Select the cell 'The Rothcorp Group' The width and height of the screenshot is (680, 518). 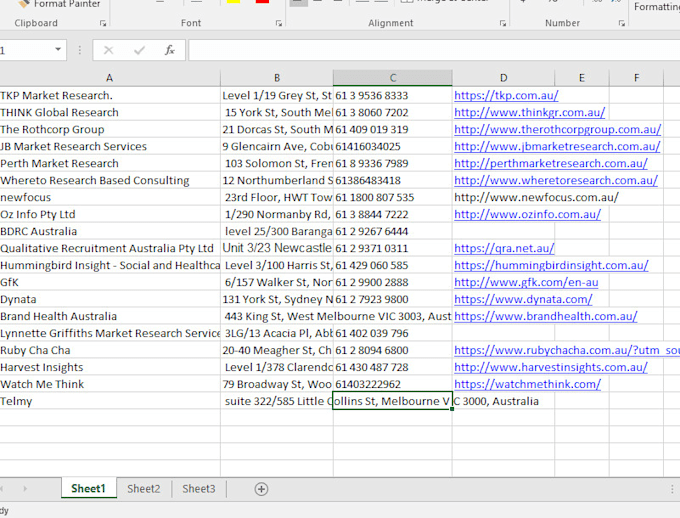pyautogui.click(x=110, y=129)
